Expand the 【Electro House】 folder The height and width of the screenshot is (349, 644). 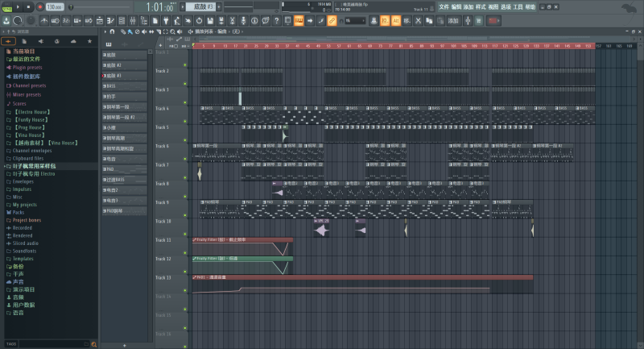(32, 111)
